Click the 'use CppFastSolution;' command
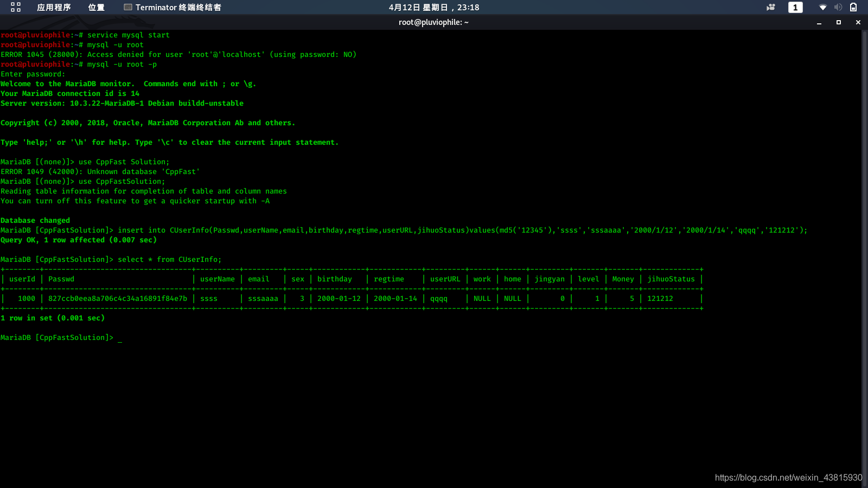The height and width of the screenshot is (488, 868). tap(122, 182)
